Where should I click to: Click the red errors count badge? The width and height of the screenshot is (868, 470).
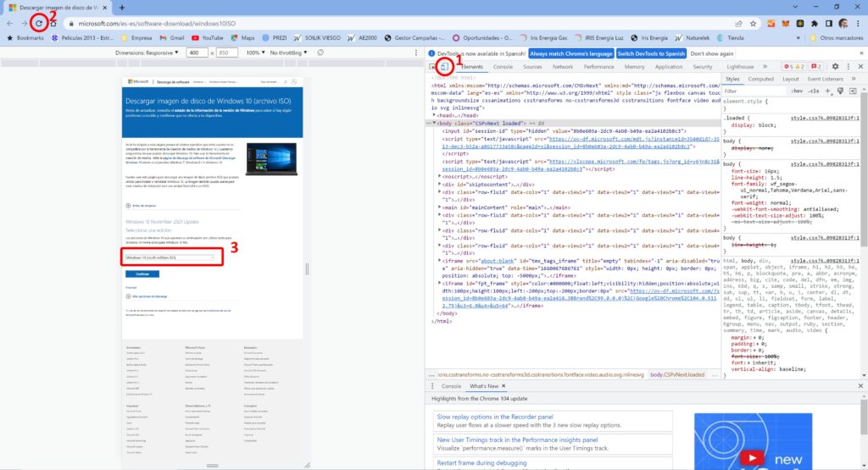pyautogui.click(x=793, y=67)
